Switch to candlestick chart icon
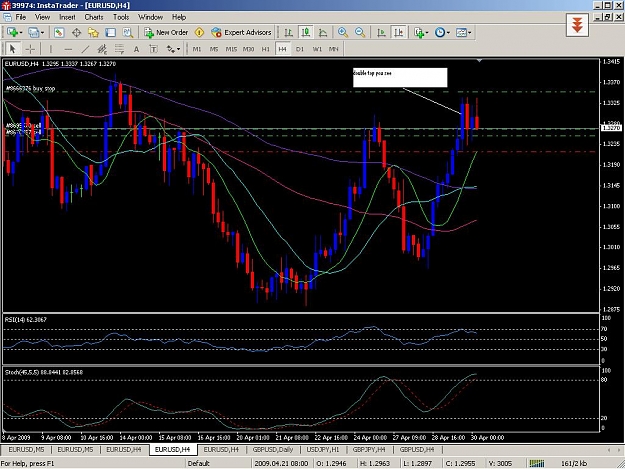 point(306,32)
